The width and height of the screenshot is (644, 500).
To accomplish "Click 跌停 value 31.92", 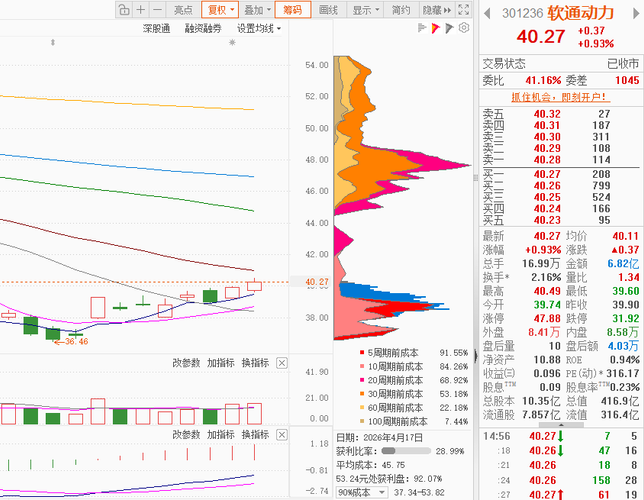I will point(626,318).
